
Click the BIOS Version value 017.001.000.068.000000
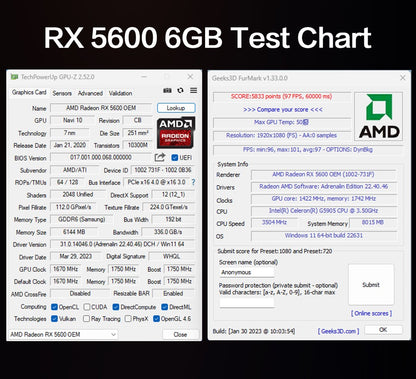(101, 157)
